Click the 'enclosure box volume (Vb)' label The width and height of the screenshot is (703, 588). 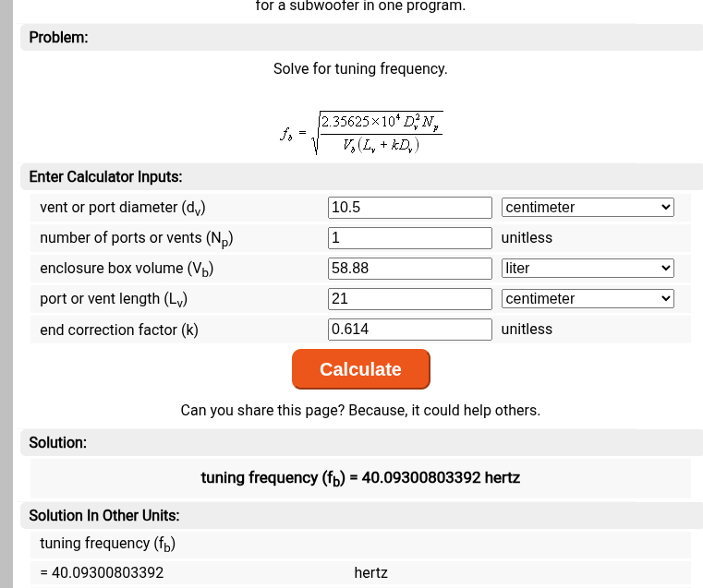point(127,269)
